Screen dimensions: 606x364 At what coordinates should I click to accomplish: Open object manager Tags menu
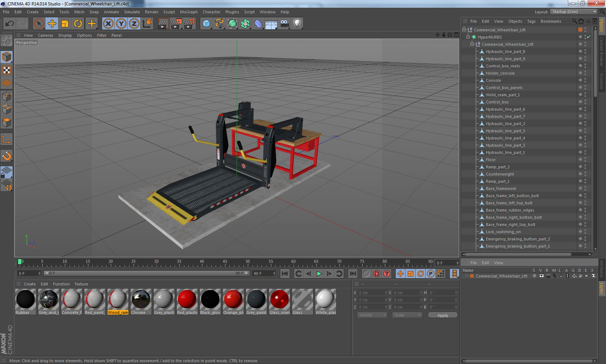[531, 21]
